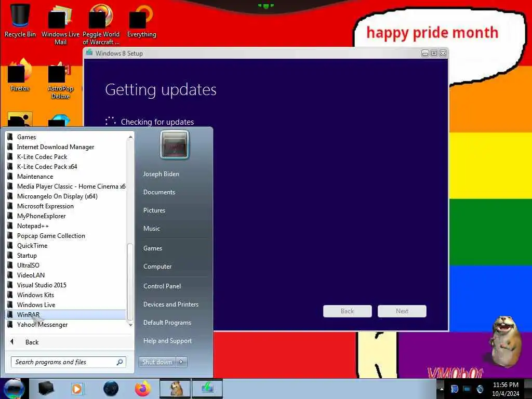The image size is (532, 399).
Task: Open Pictures from Start menu
Action: (154, 210)
